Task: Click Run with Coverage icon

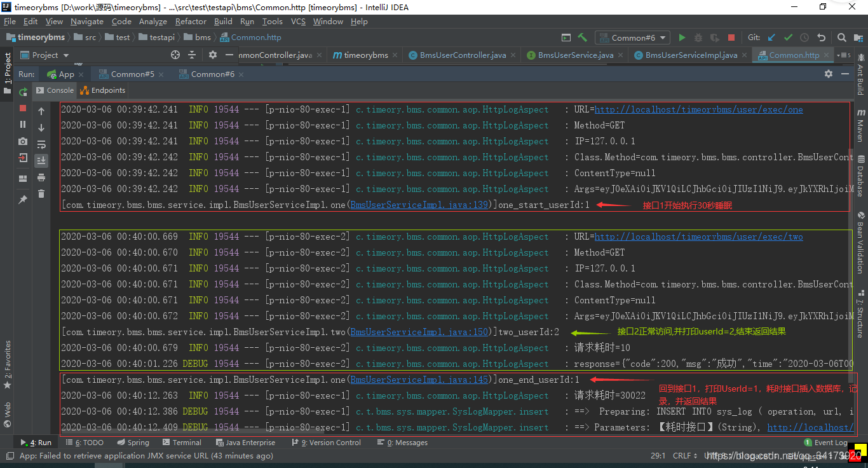Action: pos(715,38)
